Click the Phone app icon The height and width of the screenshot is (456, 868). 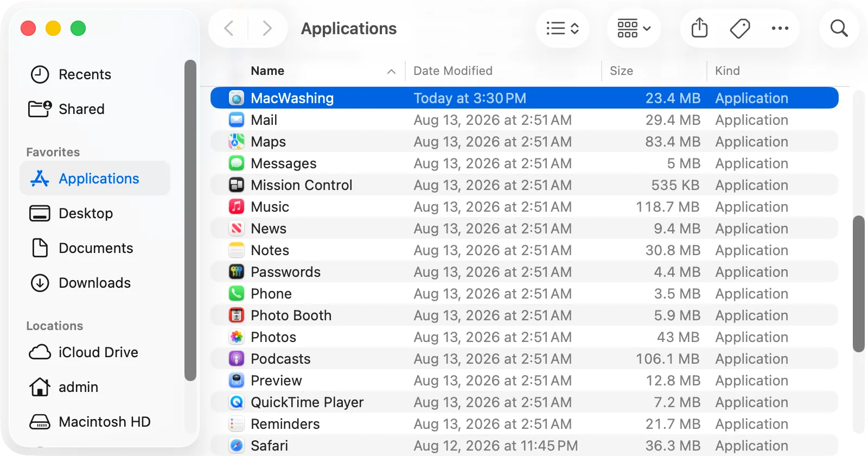pyautogui.click(x=237, y=294)
